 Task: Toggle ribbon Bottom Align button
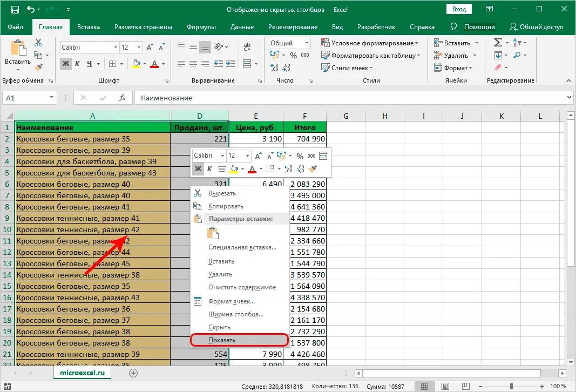tap(205, 46)
